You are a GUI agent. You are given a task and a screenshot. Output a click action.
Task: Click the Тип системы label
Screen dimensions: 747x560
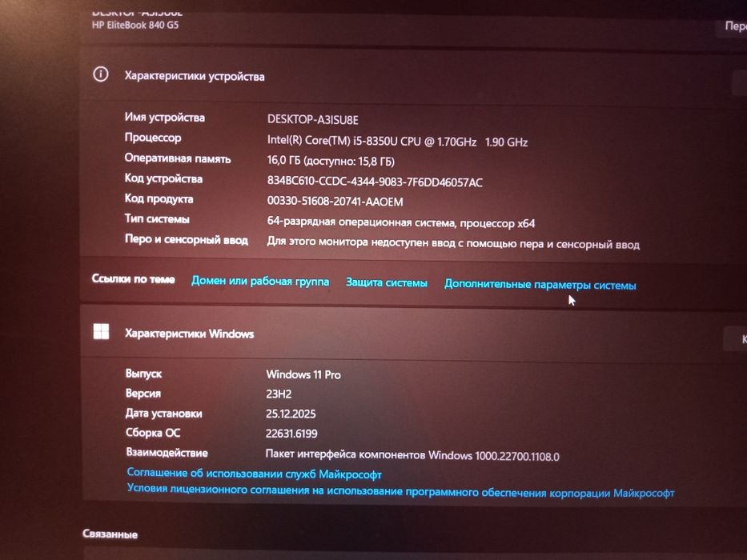[x=157, y=219]
